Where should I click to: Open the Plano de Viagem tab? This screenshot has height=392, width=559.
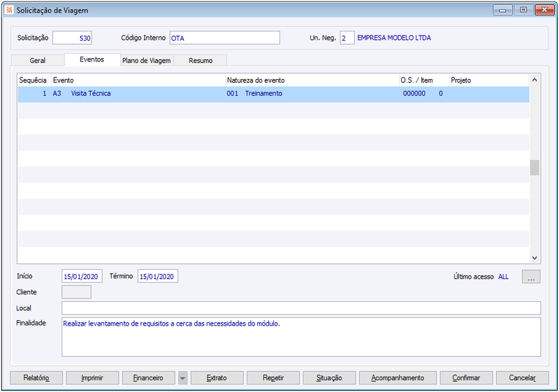coord(147,60)
